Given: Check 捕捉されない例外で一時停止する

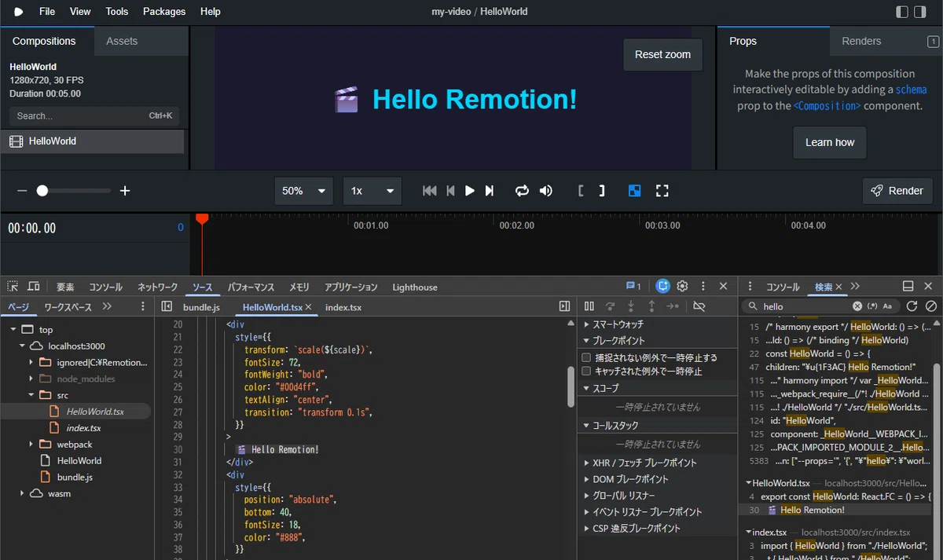Looking at the screenshot, I should pos(586,358).
